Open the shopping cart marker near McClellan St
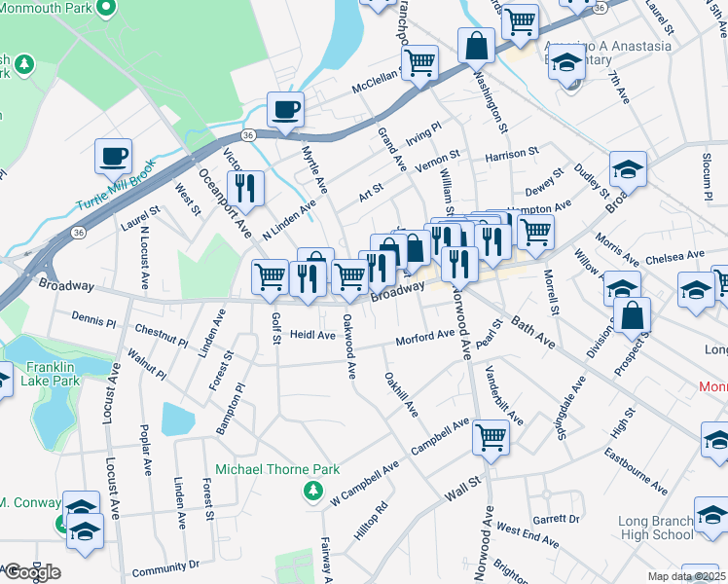The height and width of the screenshot is (584, 728). pos(420,66)
